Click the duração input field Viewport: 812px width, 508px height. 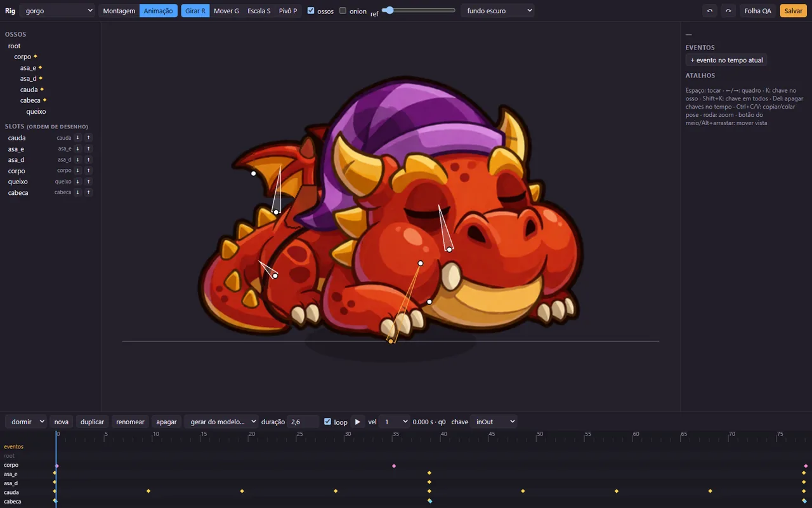(303, 422)
